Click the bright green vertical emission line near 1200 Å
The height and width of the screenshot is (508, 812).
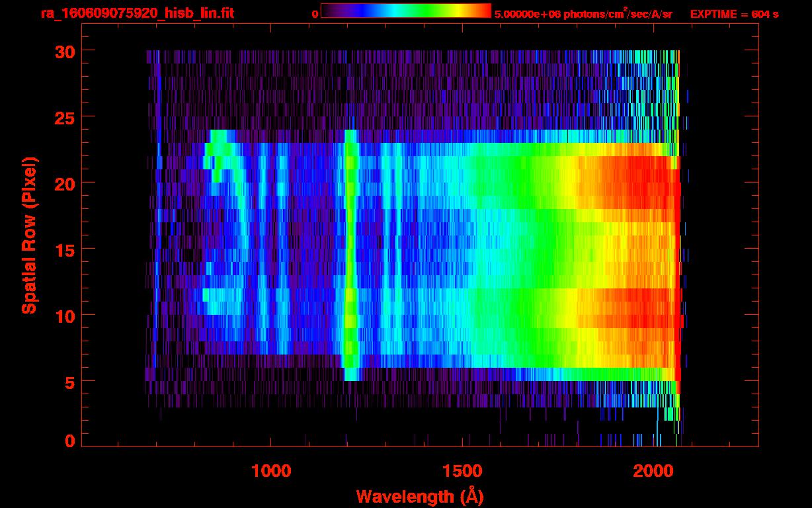351,251
